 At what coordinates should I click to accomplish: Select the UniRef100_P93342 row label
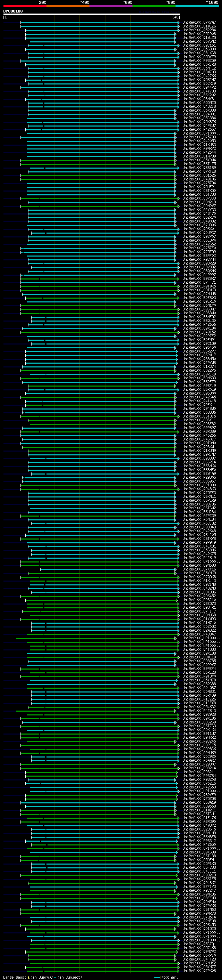pos(199,841)
